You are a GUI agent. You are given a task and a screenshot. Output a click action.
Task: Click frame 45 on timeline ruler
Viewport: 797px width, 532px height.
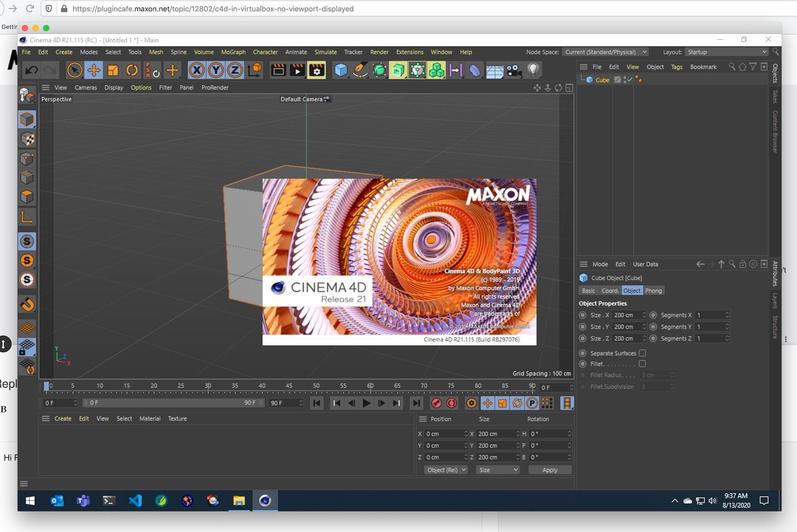[289, 387]
